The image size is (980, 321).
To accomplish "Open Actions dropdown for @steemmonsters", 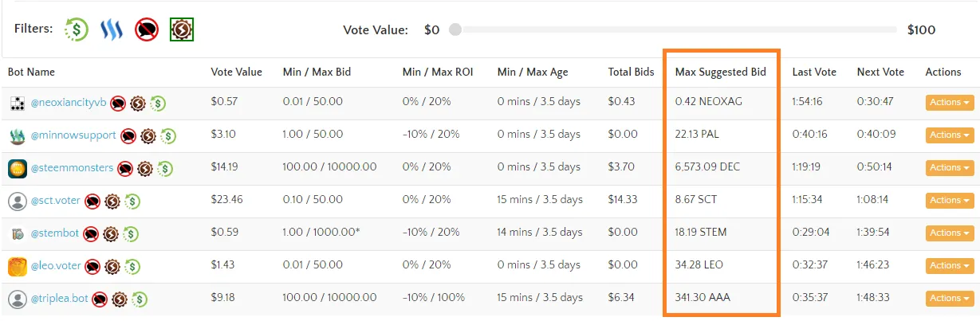I will pos(949,168).
